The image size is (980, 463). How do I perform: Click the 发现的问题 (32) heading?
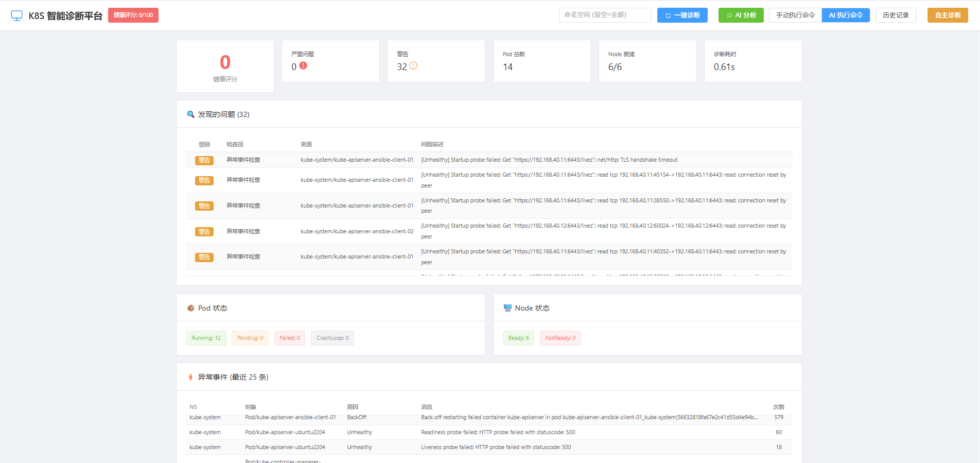(x=223, y=114)
